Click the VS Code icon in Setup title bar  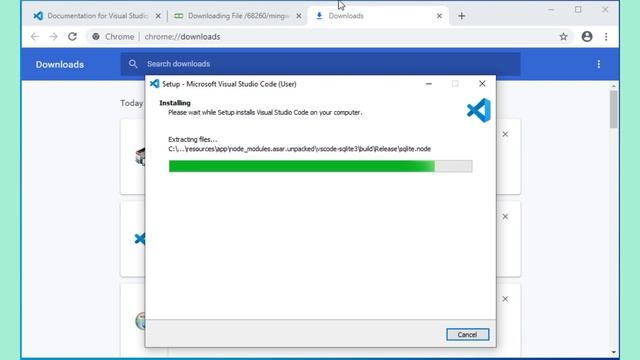point(155,84)
